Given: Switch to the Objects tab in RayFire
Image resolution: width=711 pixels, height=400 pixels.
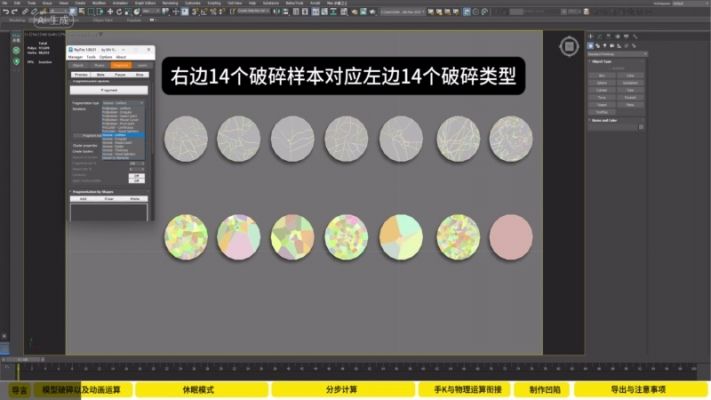Looking at the screenshot, I should (x=78, y=65).
